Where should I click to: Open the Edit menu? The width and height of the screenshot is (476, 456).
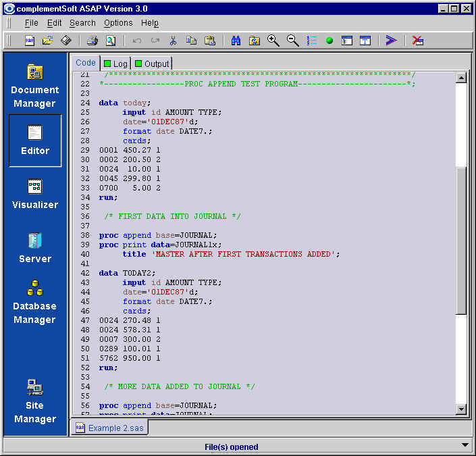coord(54,23)
